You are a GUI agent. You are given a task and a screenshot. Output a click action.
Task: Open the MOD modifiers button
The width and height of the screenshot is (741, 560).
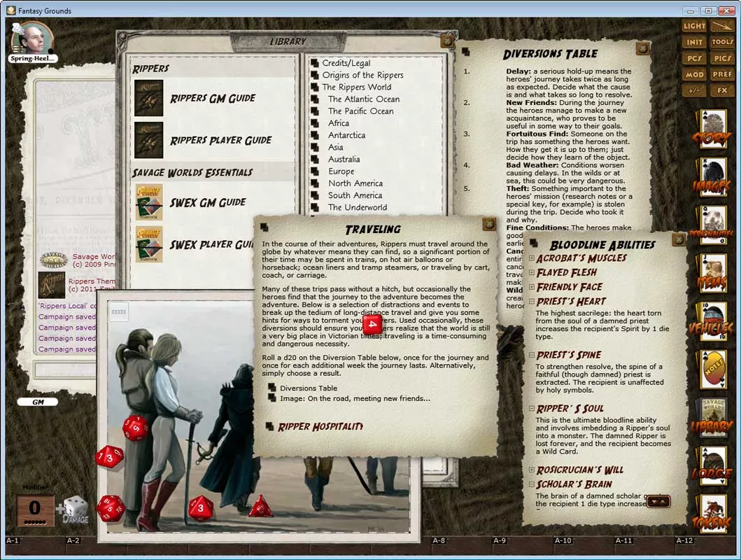coord(694,74)
